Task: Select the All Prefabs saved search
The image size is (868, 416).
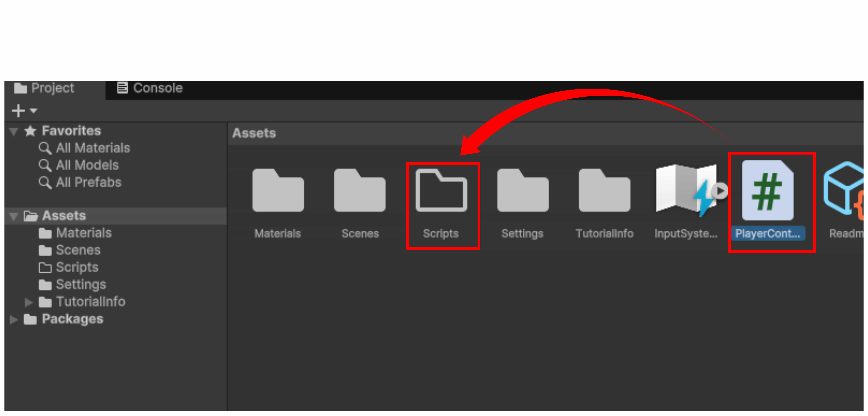Action: 80,182
